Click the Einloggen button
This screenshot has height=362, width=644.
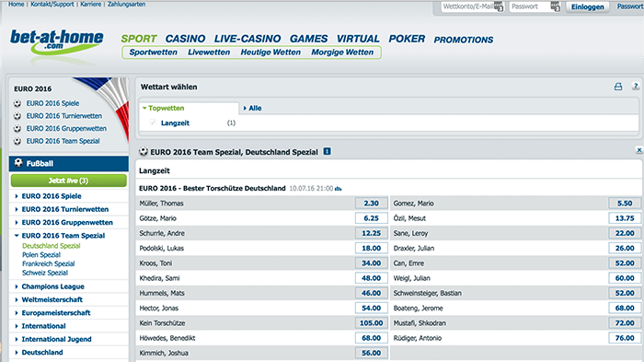point(587,7)
